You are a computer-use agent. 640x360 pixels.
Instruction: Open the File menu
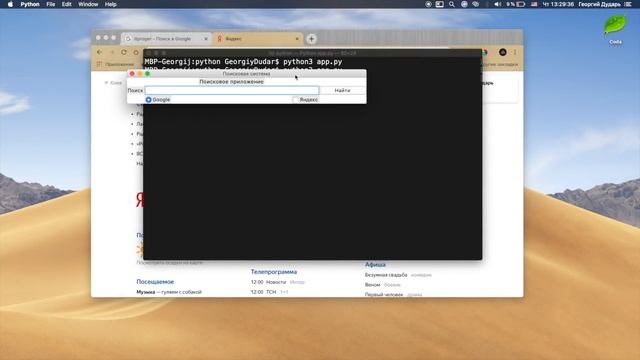click(51, 4)
